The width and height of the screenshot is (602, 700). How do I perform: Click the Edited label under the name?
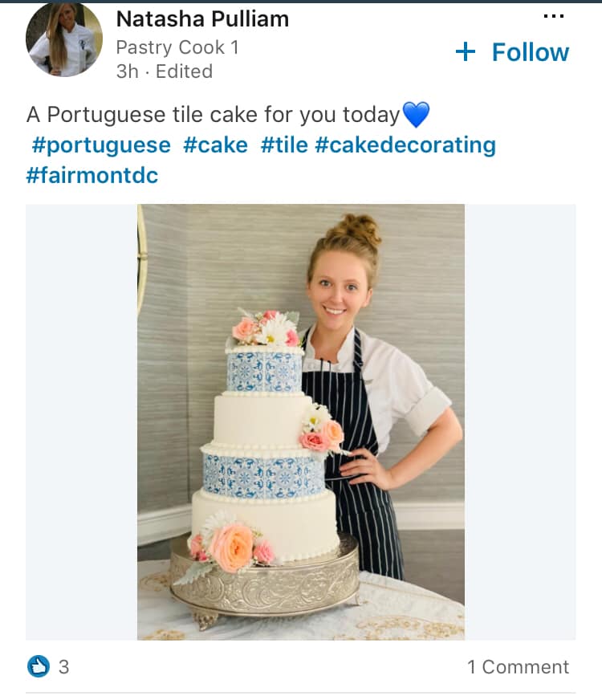[x=185, y=71]
